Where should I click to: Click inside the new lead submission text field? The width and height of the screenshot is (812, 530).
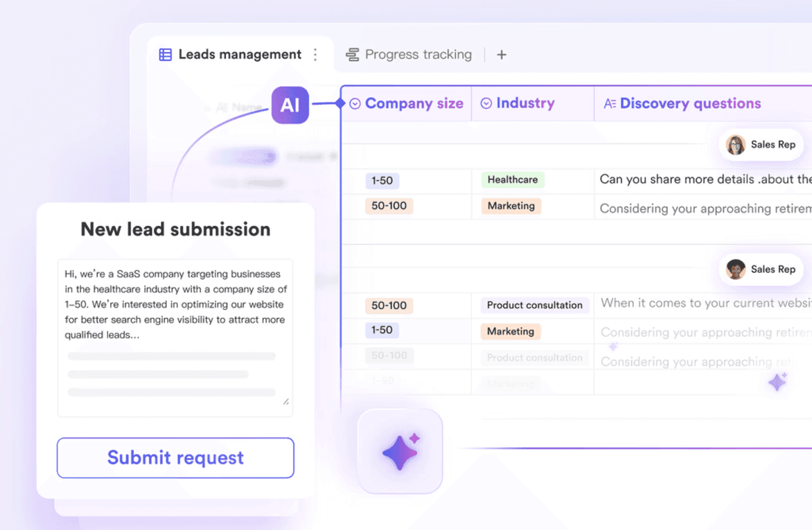click(x=175, y=335)
